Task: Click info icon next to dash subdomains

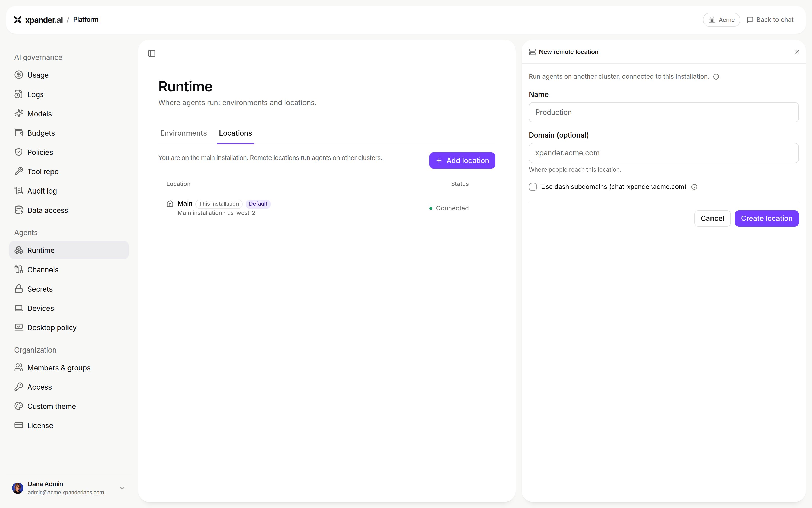Action: click(694, 187)
